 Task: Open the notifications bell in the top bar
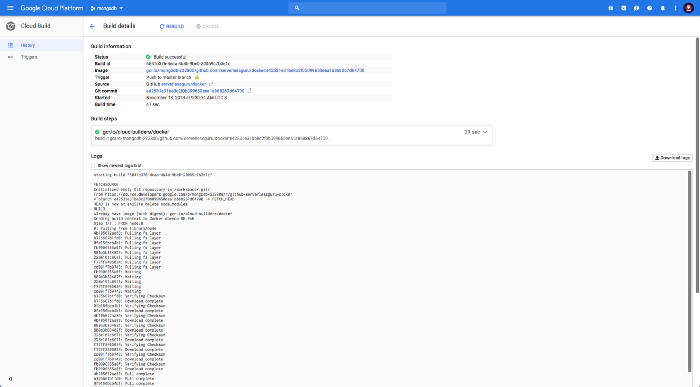coord(662,8)
